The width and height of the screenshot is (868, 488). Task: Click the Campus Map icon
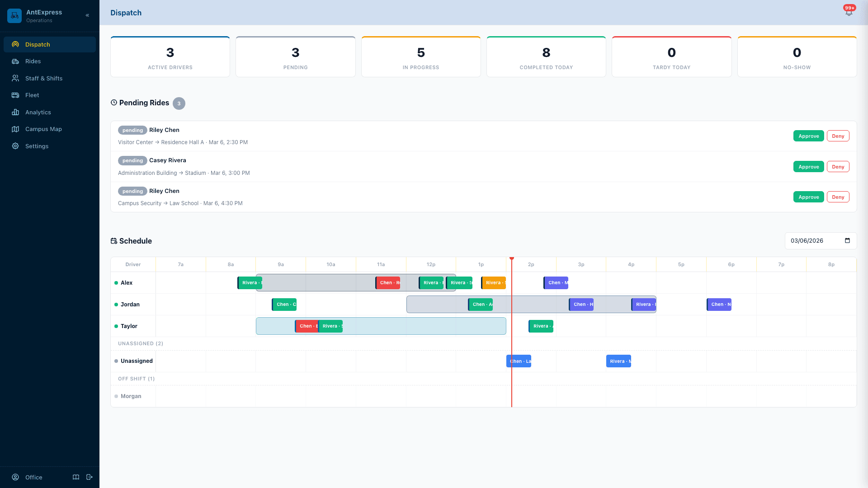[x=15, y=129]
